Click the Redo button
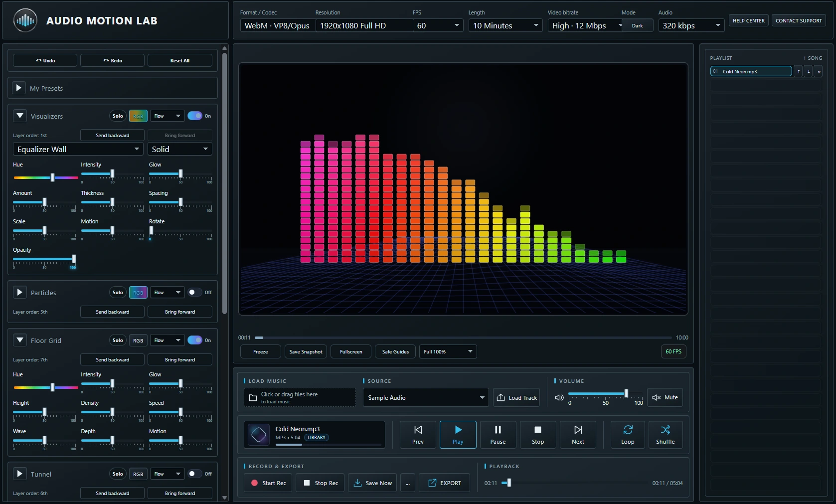 112,60
